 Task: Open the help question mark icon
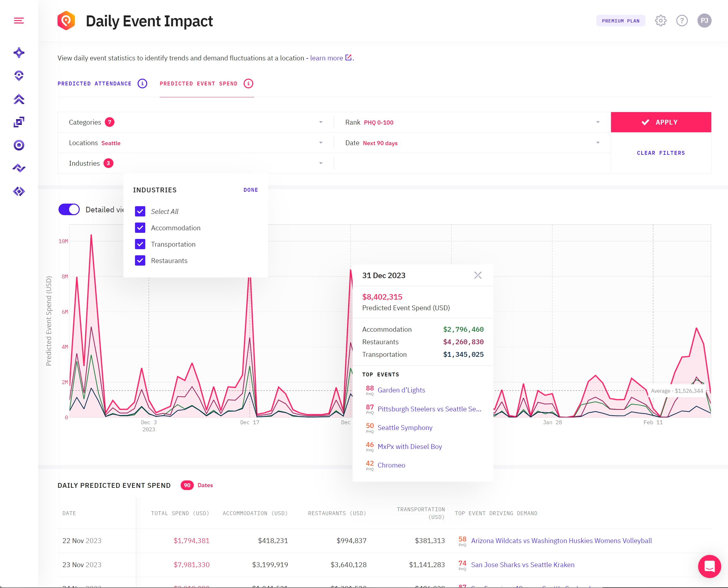point(682,21)
